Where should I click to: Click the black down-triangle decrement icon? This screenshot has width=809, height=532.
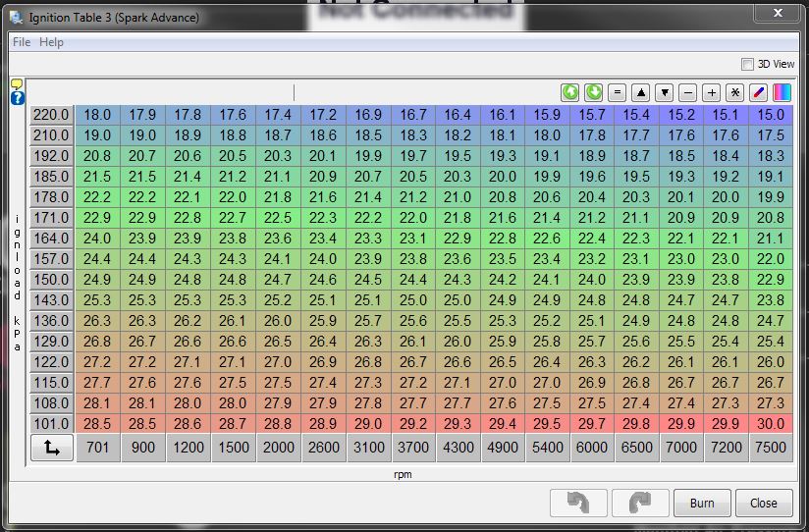[665, 92]
